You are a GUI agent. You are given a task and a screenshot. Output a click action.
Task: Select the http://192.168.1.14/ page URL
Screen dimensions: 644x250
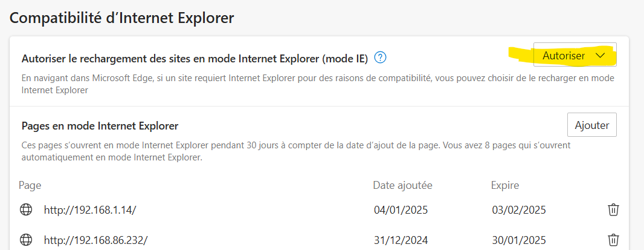(x=90, y=210)
